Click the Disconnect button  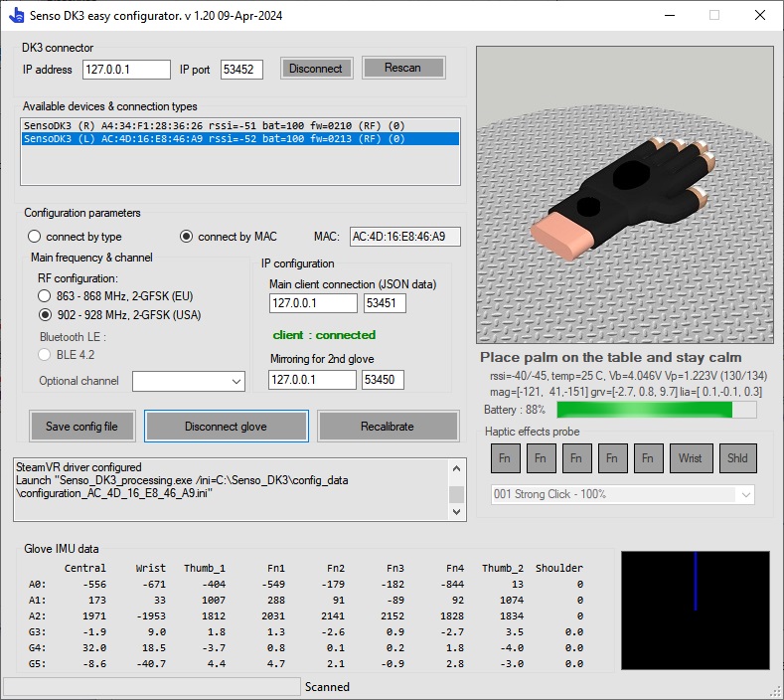point(315,69)
